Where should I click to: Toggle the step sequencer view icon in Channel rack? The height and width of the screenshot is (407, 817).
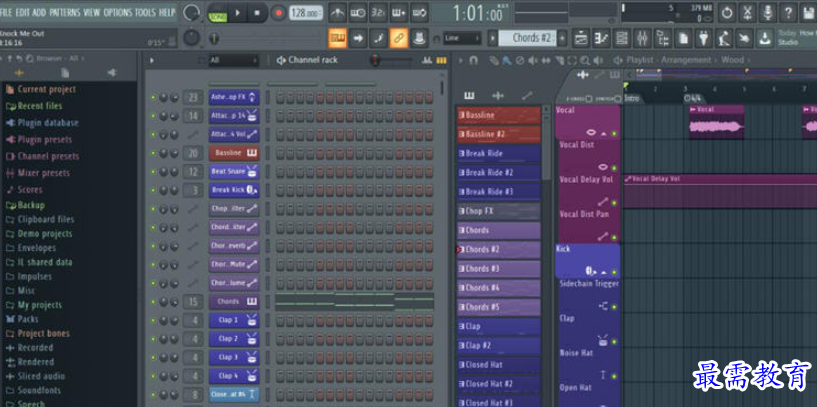pos(441,60)
